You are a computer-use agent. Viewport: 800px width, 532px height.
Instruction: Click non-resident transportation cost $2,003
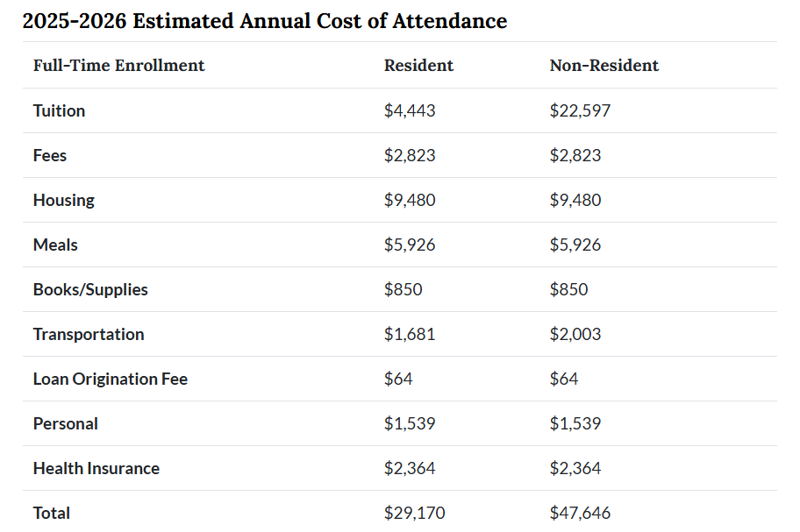point(575,334)
